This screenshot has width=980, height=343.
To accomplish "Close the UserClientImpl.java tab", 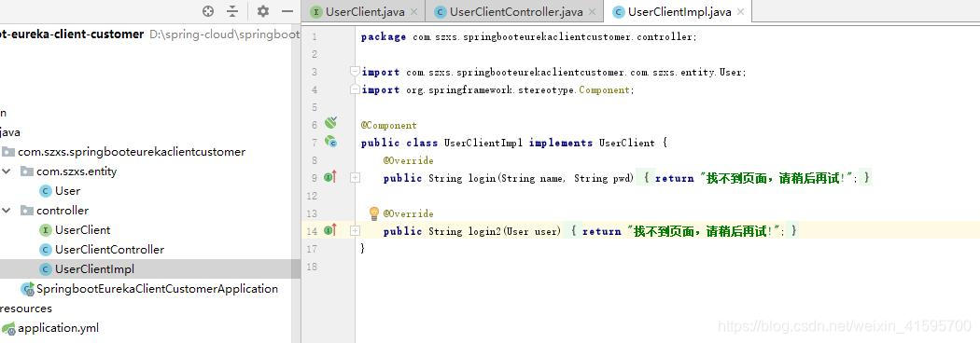I will coord(741,12).
